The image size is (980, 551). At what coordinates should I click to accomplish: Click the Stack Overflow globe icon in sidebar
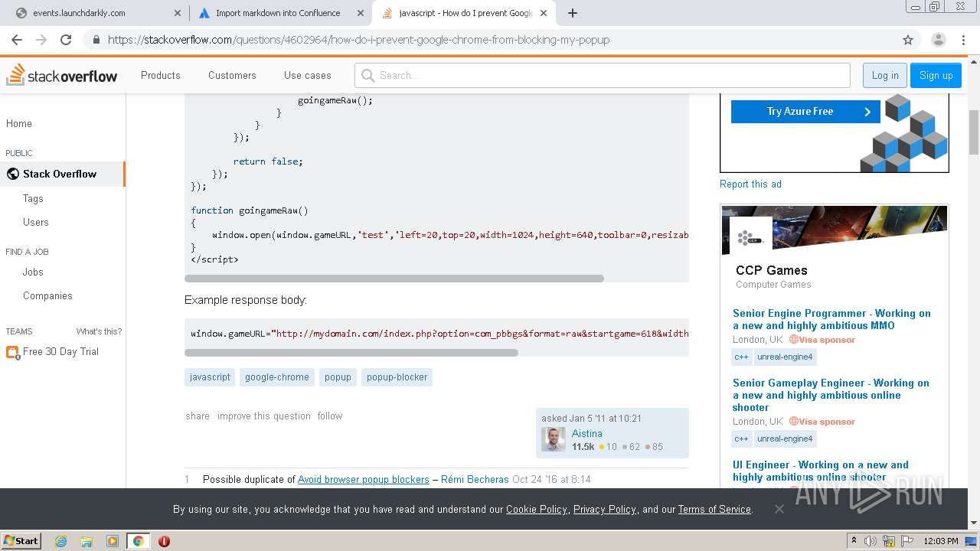pyautogui.click(x=12, y=174)
